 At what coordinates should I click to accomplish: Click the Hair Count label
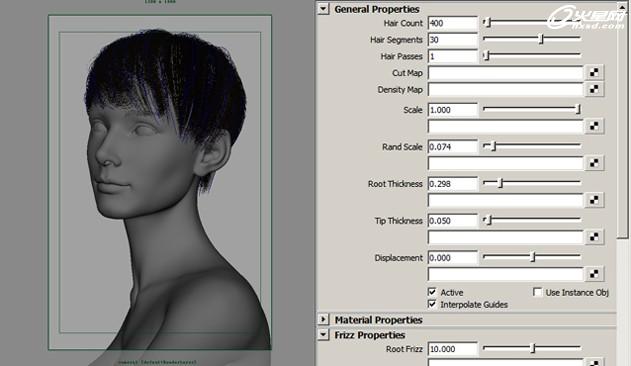tap(403, 23)
